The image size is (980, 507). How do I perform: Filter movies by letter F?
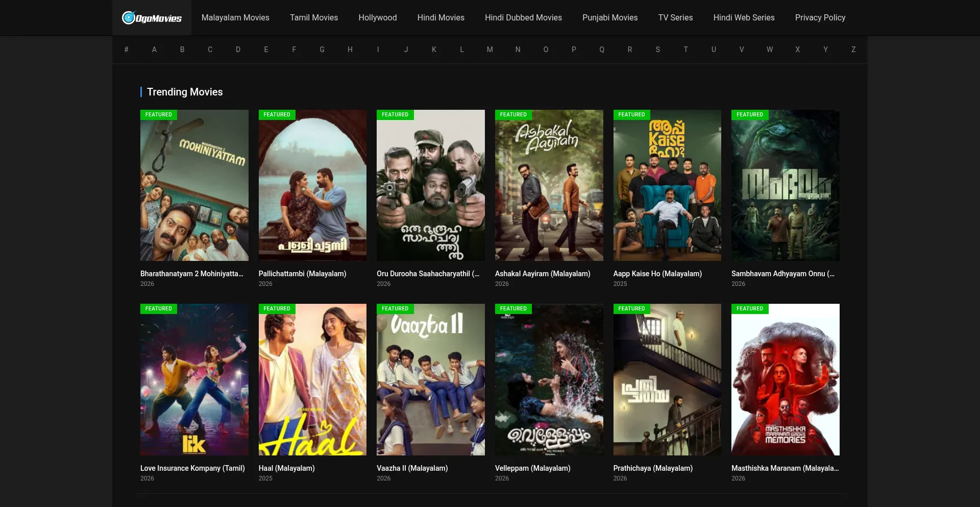(294, 50)
